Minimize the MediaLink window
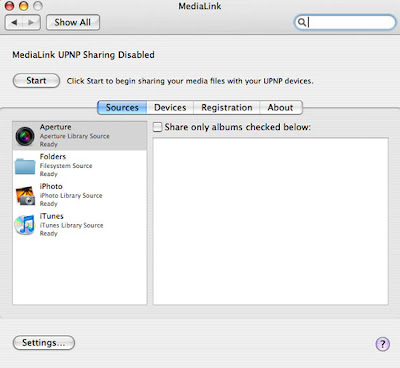Screen dimensions: 400x368 tap(24, 6)
